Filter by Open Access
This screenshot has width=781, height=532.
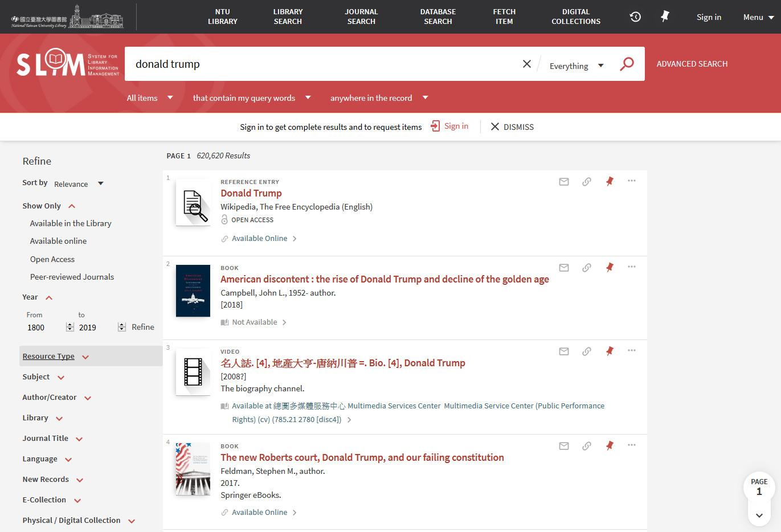(52, 259)
